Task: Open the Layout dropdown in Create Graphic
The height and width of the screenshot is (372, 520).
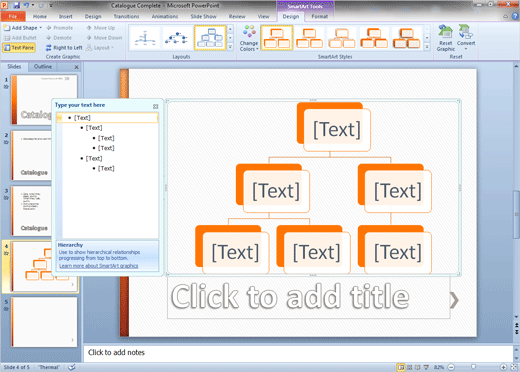Action: (x=100, y=48)
